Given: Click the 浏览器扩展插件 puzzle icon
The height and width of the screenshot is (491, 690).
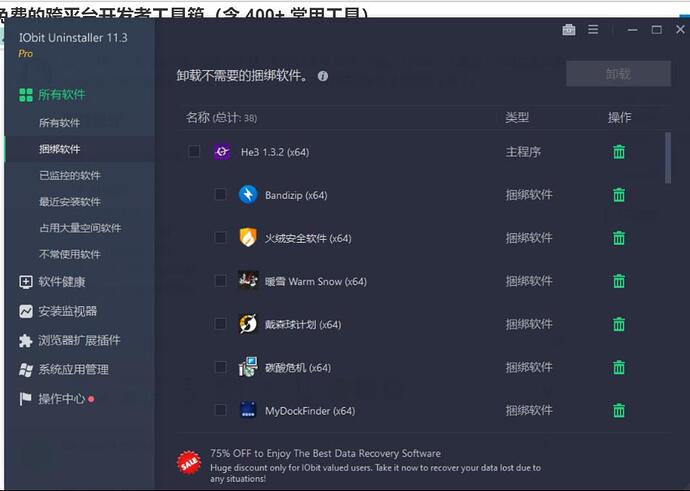Looking at the screenshot, I should click(26, 341).
